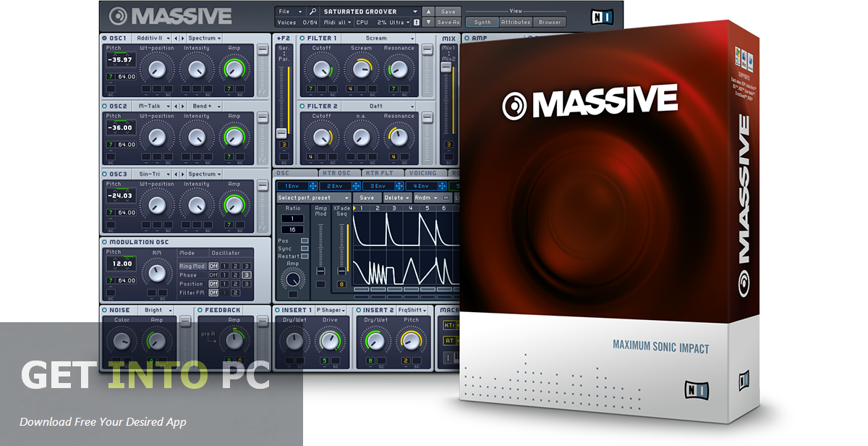The width and height of the screenshot is (868, 446).
Task: Open Filter 1 Scream type dropdown
Action: point(380,38)
